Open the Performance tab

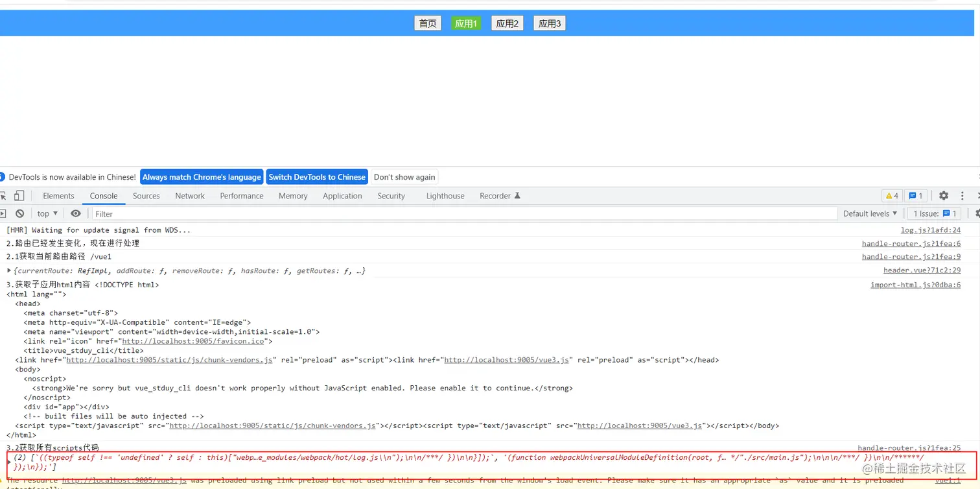point(242,196)
